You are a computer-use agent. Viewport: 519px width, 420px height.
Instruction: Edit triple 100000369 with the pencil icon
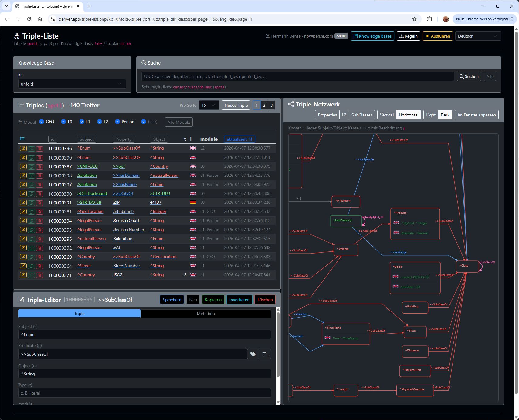click(23, 257)
